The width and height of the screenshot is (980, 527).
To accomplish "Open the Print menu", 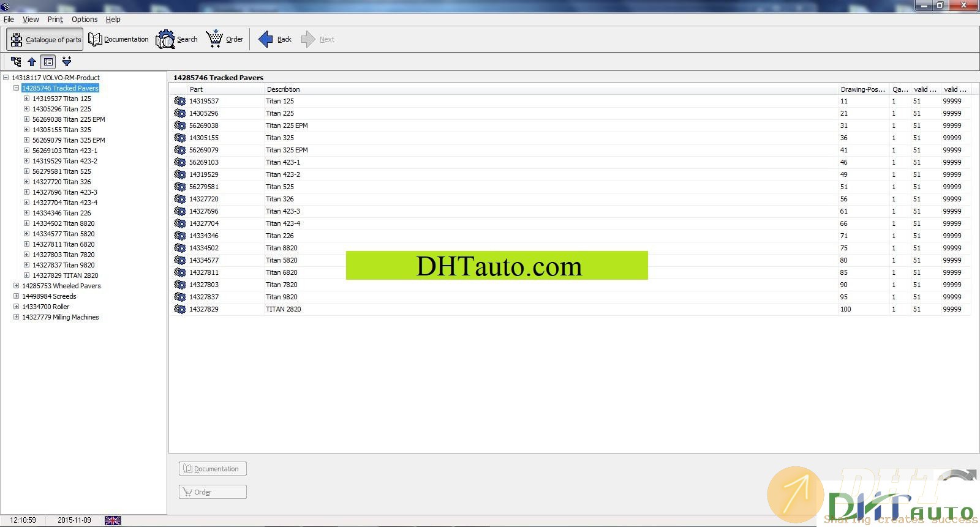I will [x=55, y=20].
